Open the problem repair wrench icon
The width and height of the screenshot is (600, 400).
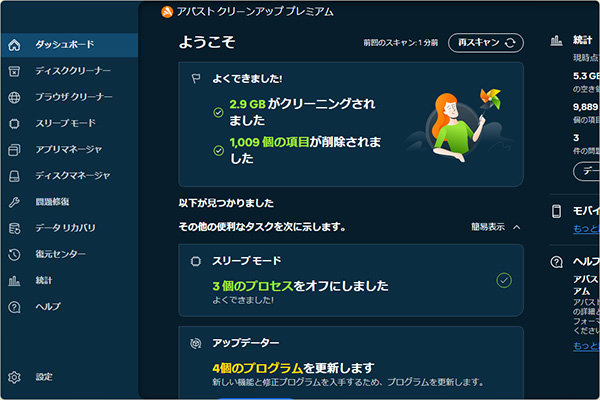pos(14,202)
